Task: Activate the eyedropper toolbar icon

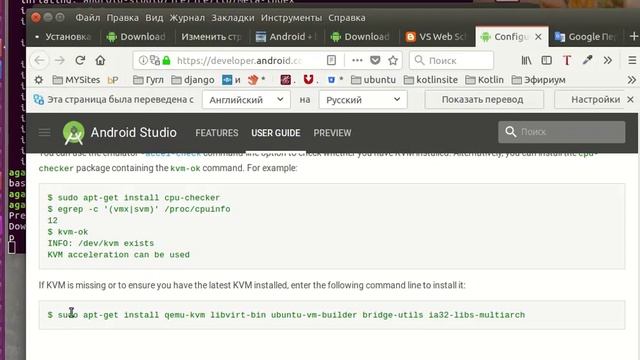Action: click(587, 60)
